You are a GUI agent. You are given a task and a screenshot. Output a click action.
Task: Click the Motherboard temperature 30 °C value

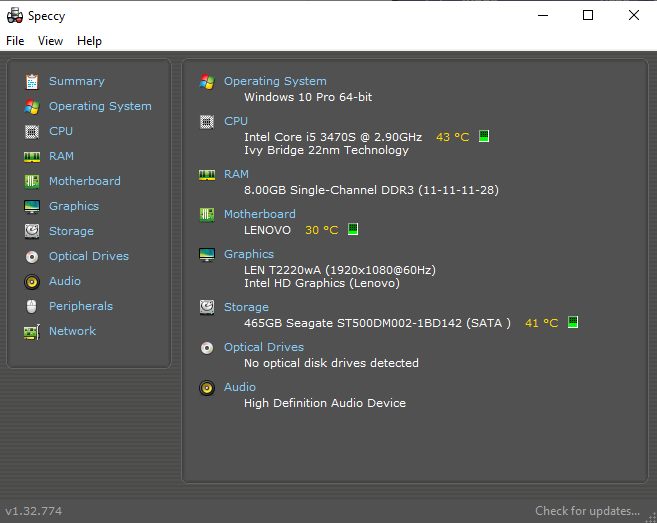[321, 230]
